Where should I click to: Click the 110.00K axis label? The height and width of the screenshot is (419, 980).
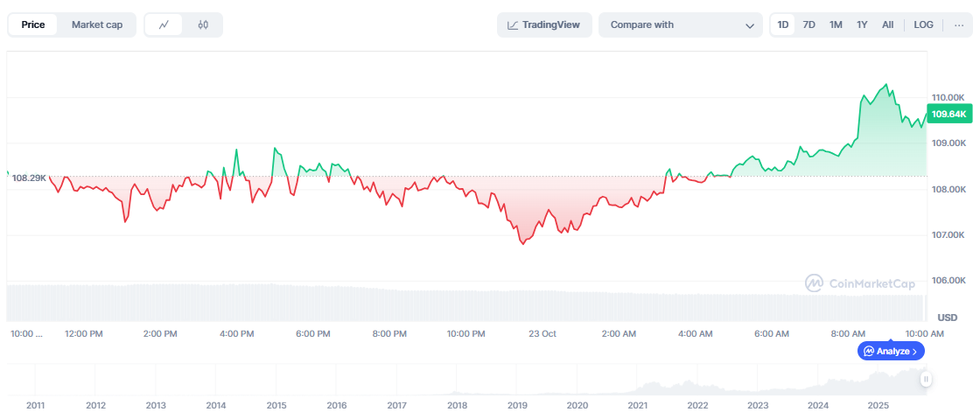pos(948,97)
